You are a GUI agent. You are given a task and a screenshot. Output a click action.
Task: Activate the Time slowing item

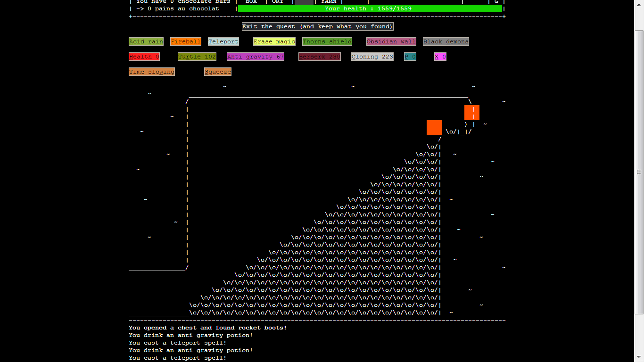tap(152, 72)
